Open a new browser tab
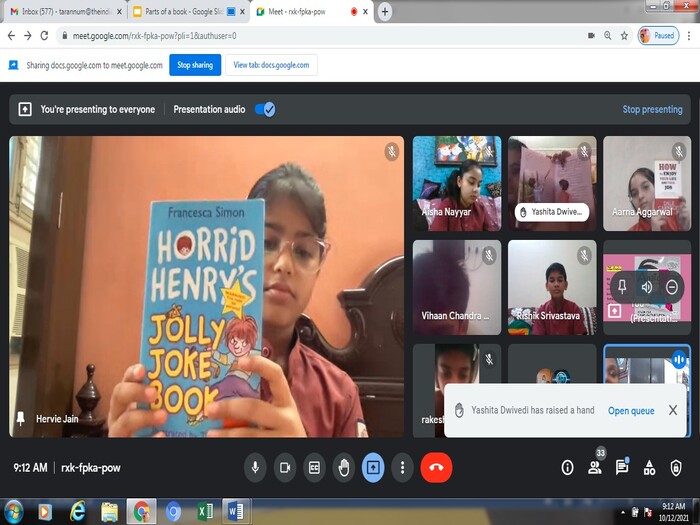The width and height of the screenshot is (700, 525). point(385,12)
